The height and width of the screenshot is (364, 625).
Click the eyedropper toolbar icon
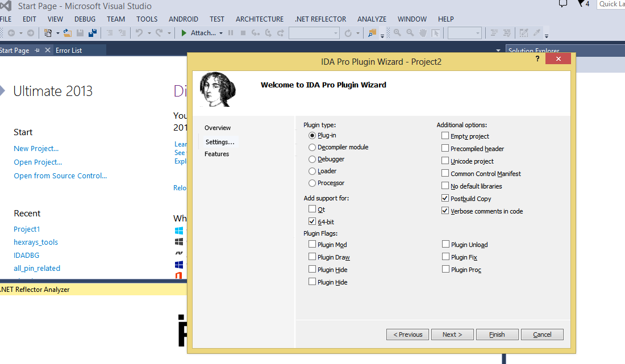click(x=537, y=33)
